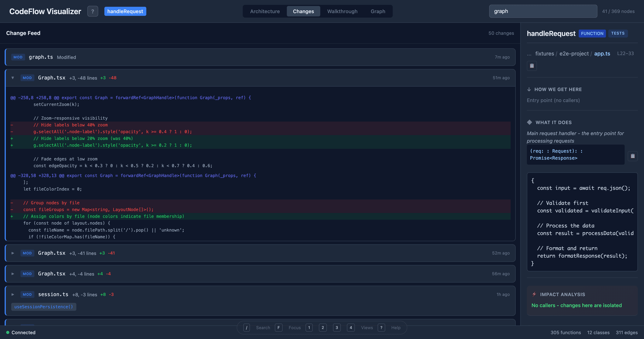The width and height of the screenshot is (644, 339).
Task: Expand the Graph.tsx change from 52m ago
Action: pyautogui.click(x=13, y=253)
